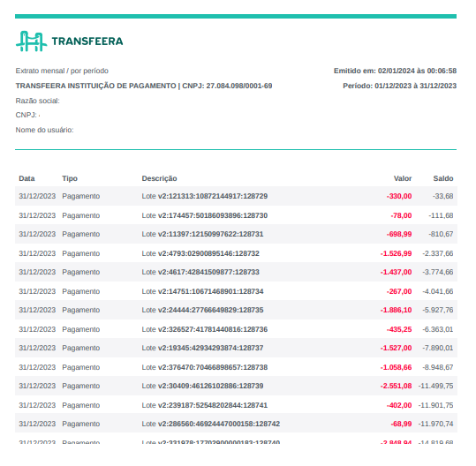Click the -1.526,99 payment amount

396,253
